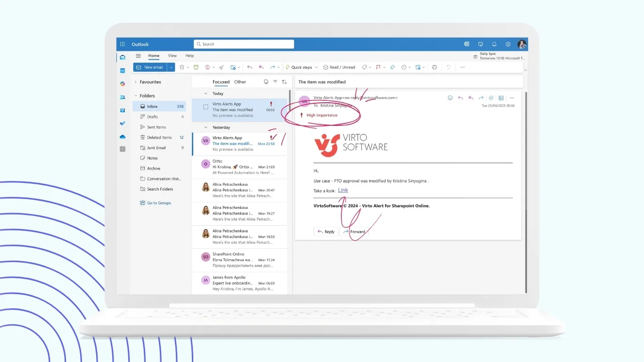Open the View menu

point(172,56)
